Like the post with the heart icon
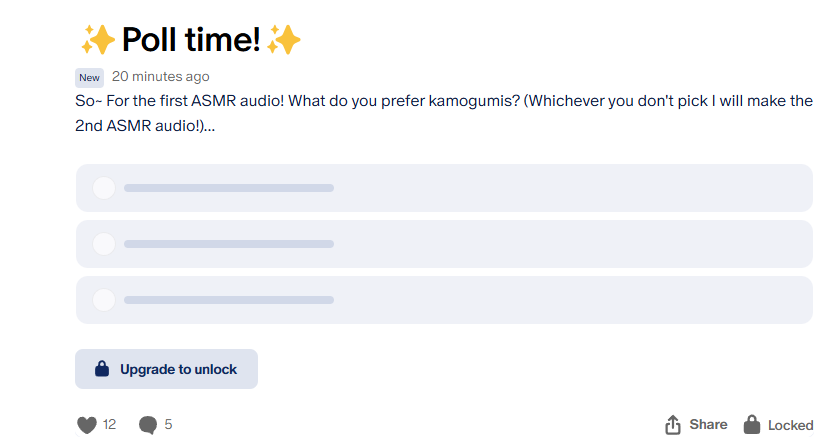Image resolution: width=829 pixels, height=442 pixels. (x=87, y=425)
